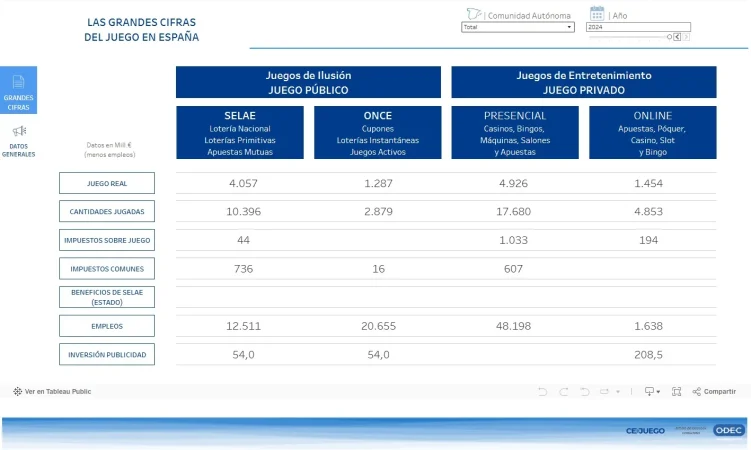Click the year slider handle
The width and height of the screenshot is (751, 450).
click(x=668, y=37)
